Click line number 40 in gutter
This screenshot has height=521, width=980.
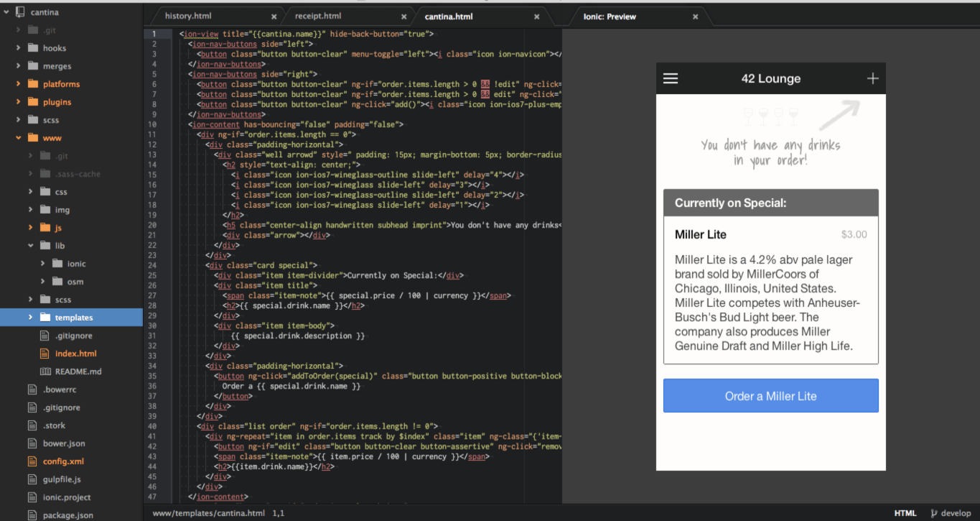(154, 426)
